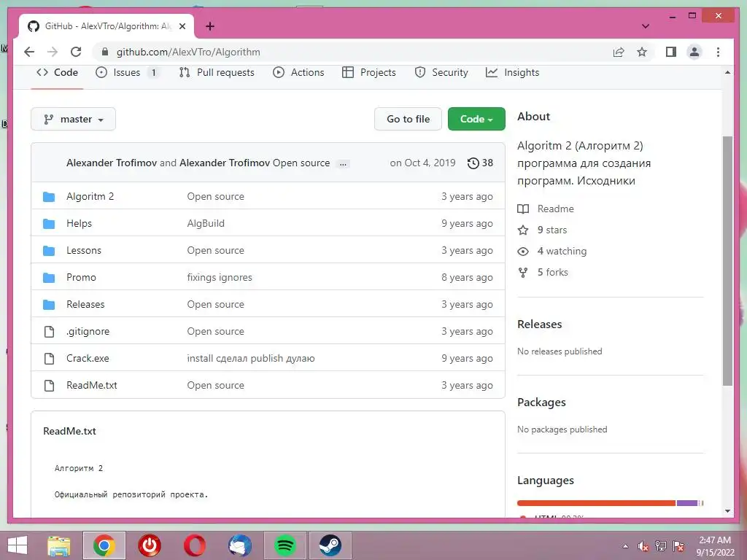The height and width of the screenshot is (560, 747).
Task: Open the Chrome profile avatar
Action: (694, 52)
